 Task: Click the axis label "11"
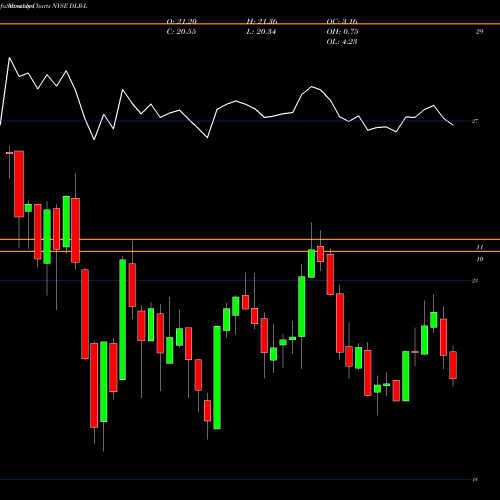click(479, 247)
